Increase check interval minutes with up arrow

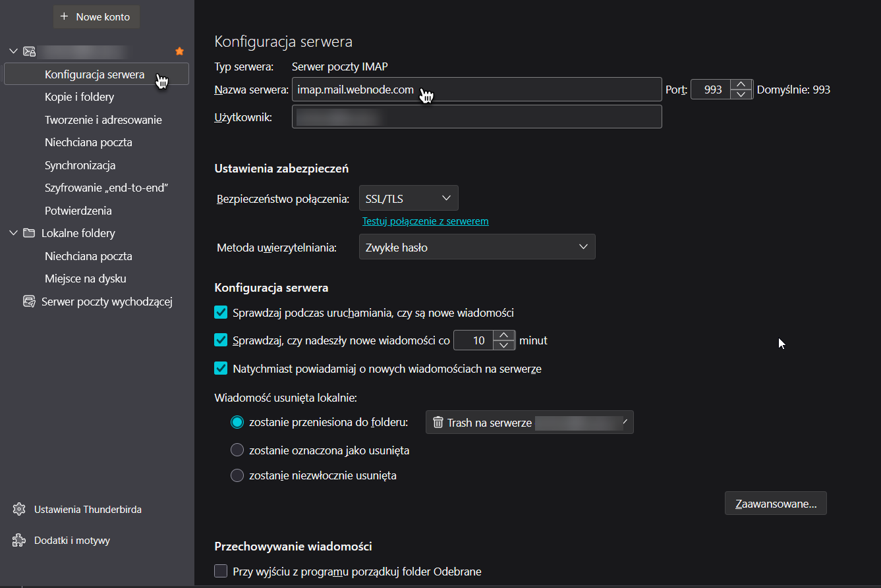(504, 335)
